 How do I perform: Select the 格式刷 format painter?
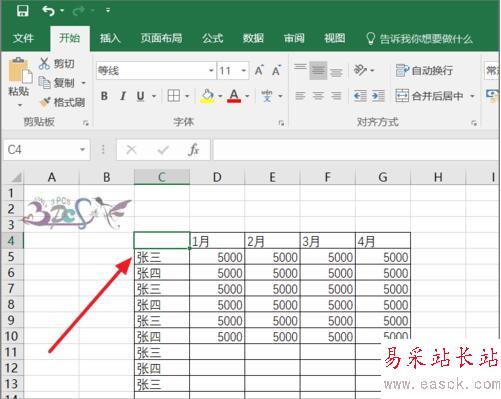62,102
